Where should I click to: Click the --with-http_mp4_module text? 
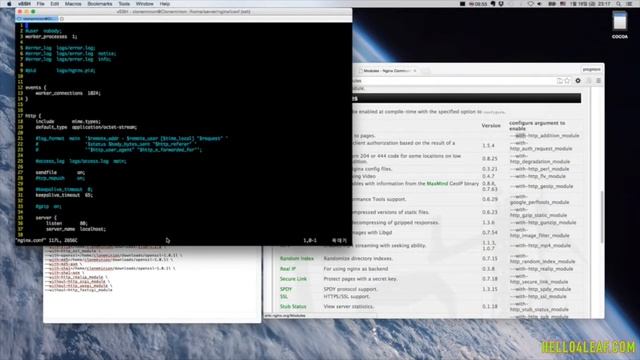click(540, 245)
